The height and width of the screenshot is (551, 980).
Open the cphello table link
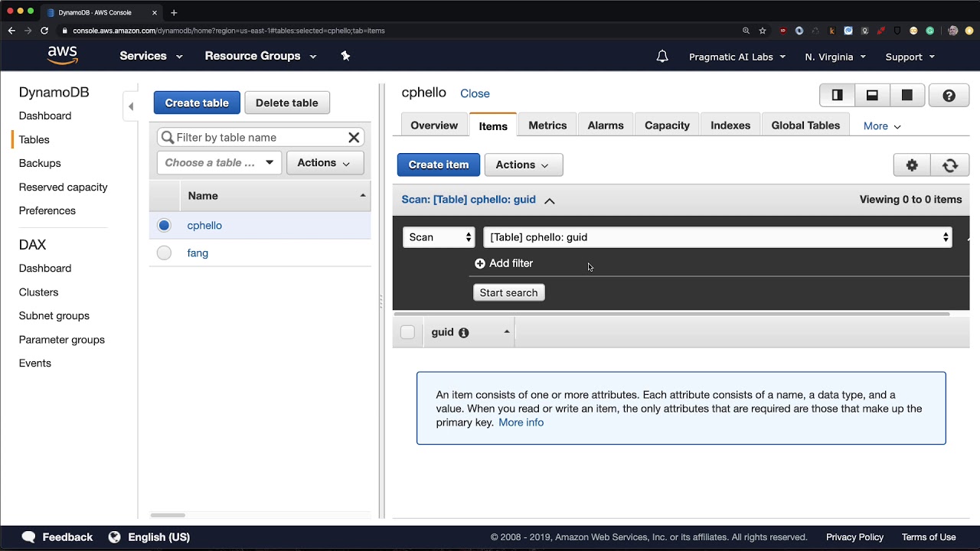[204, 226]
